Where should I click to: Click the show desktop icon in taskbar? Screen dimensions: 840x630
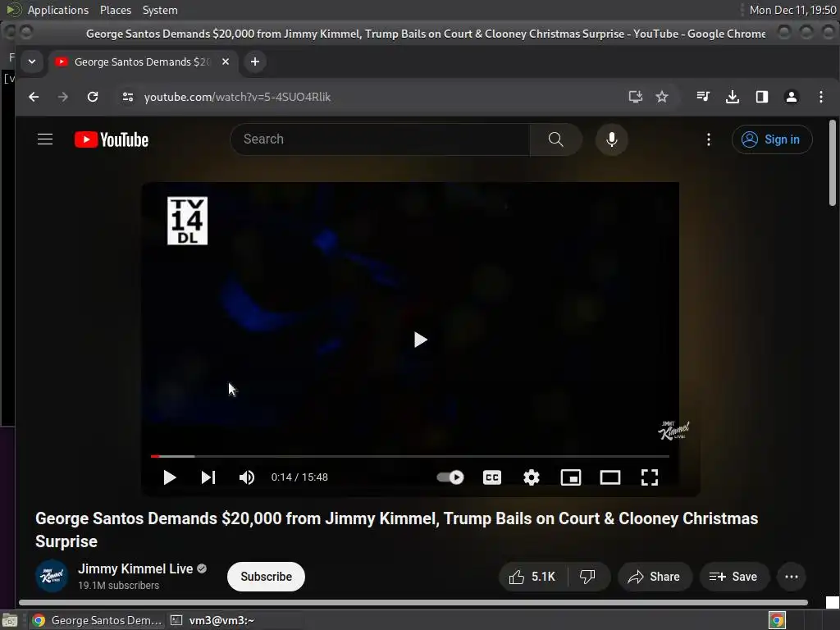(x=10, y=620)
